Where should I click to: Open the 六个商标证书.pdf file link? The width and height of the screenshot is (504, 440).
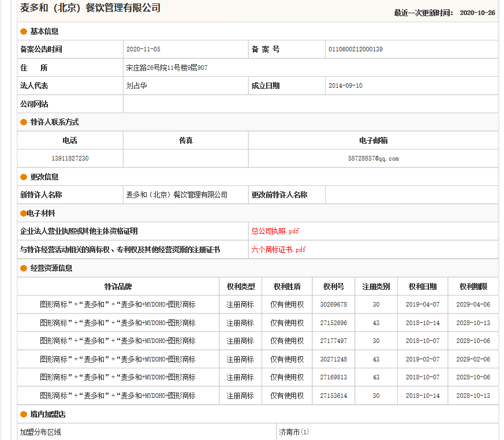click(278, 249)
